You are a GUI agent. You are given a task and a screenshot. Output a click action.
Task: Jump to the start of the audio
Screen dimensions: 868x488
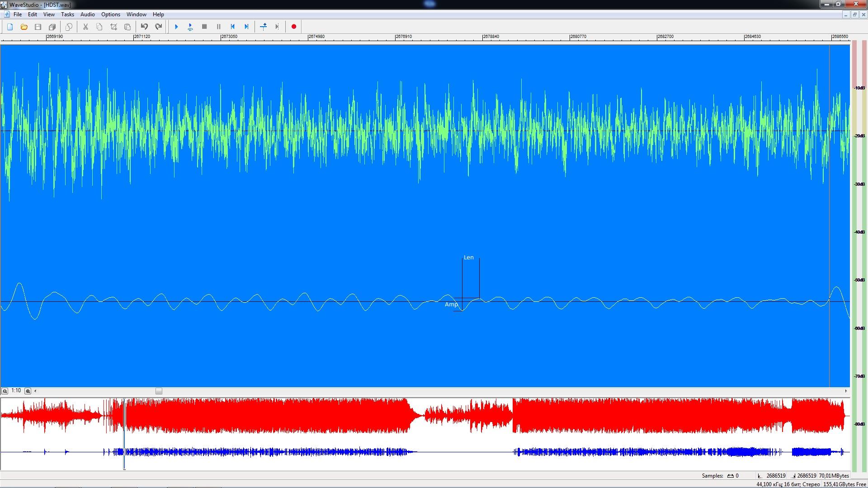[232, 27]
